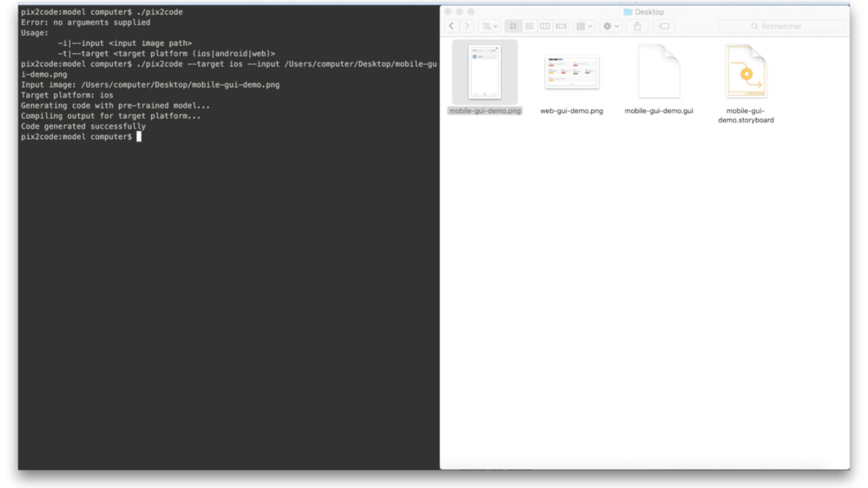This screenshot has height=488, width=868.
Task: Click the Finder forward arrow button
Action: tap(467, 26)
